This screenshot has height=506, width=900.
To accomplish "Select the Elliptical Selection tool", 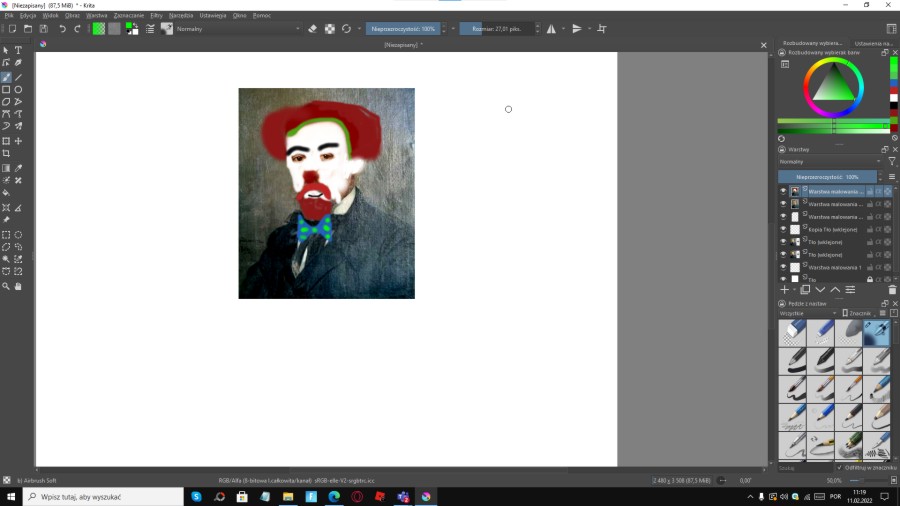I will click(x=18, y=235).
